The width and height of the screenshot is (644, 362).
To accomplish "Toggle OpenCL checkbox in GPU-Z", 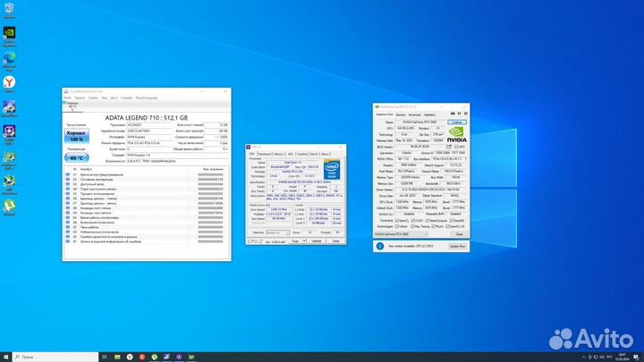I will coord(397,221).
